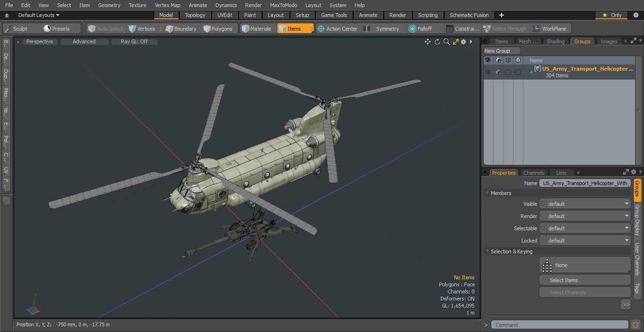The image size is (644, 332).
Task: Click the render camera column header icon
Action: [x=498, y=60]
